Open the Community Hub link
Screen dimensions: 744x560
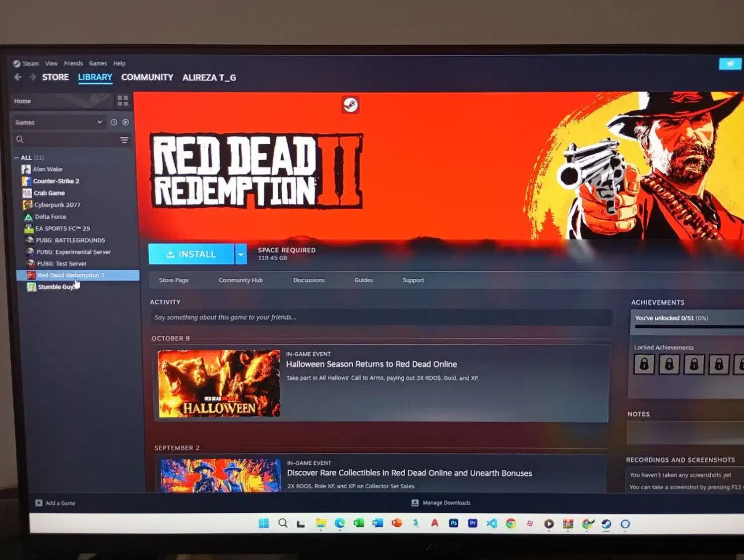click(241, 280)
